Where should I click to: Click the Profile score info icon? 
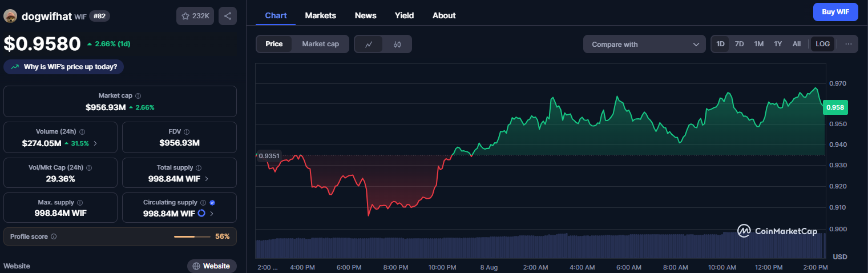coord(54,236)
